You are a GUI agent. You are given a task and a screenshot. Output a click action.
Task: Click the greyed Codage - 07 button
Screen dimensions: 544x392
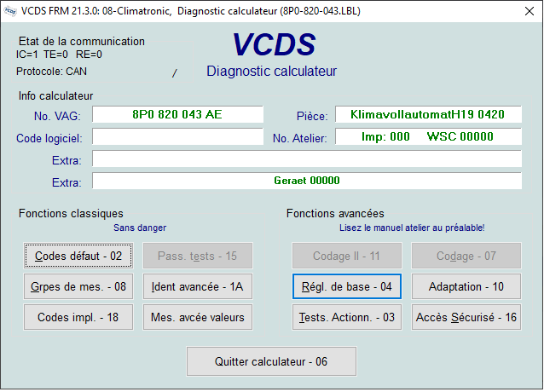click(x=466, y=256)
